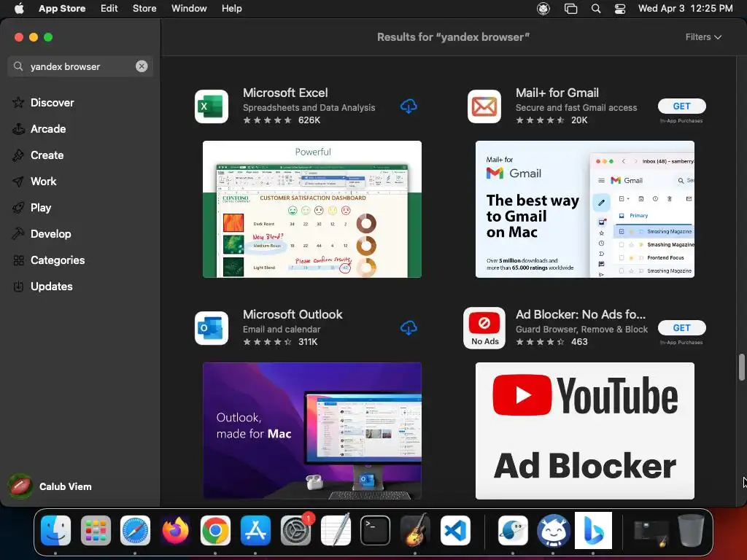Open the Store menu
Viewport: 747px width, 560px height.
144,9
